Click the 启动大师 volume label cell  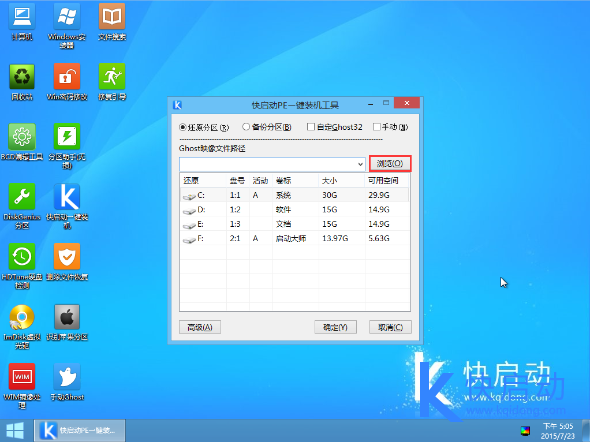[290, 238]
